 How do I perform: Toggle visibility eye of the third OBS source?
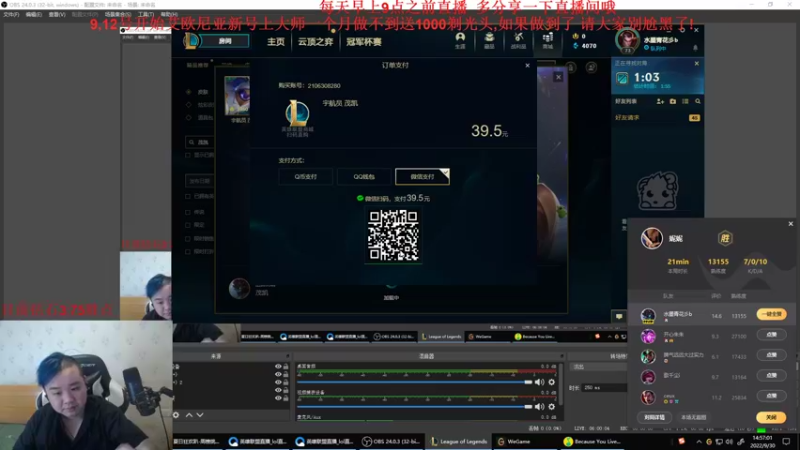[x=278, y=382]
